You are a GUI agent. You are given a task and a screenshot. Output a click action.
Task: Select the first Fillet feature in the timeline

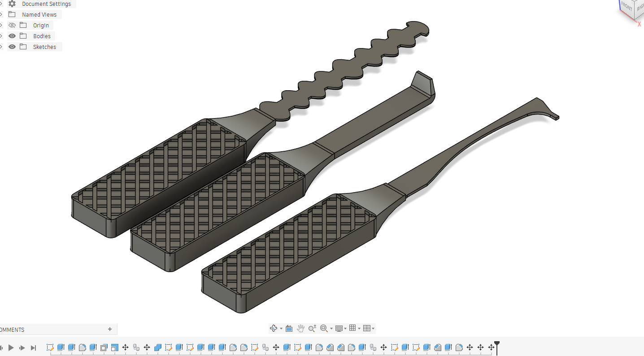[82, 347]
